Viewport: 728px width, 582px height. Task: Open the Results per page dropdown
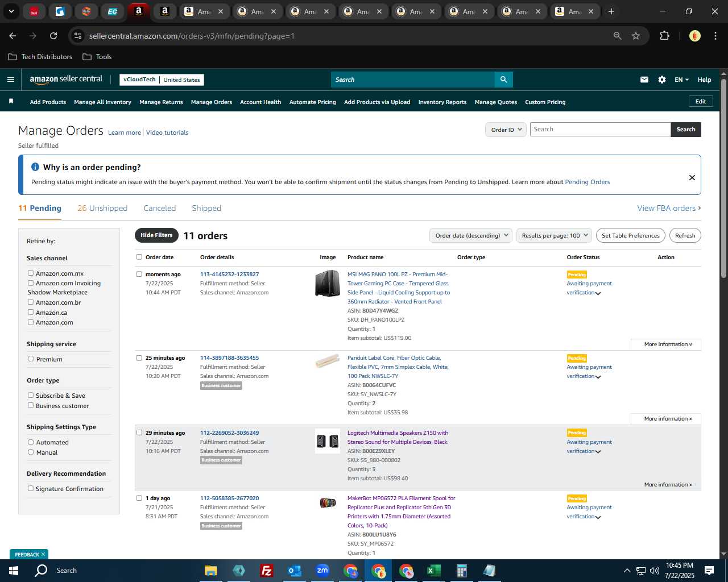(x=555, y=235)
